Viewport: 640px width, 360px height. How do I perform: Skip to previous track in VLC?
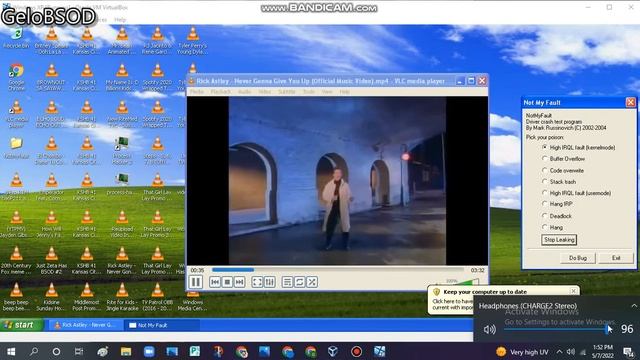(215, 282)
